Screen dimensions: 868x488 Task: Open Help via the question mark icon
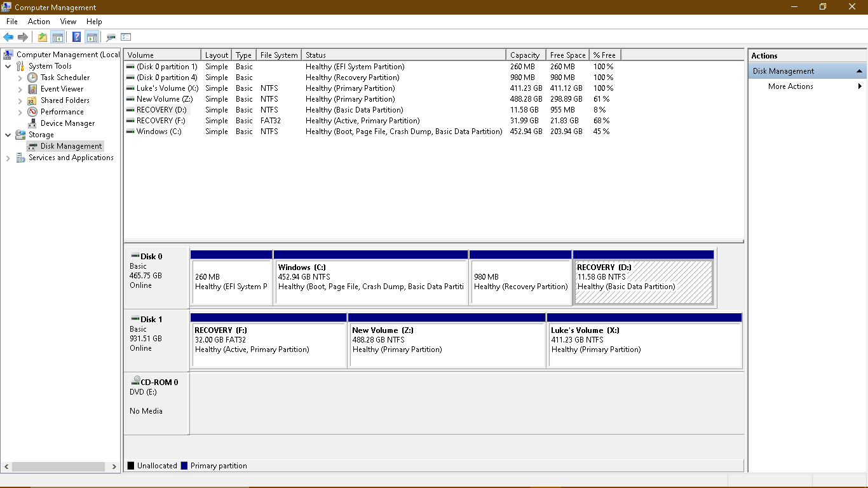77,37
